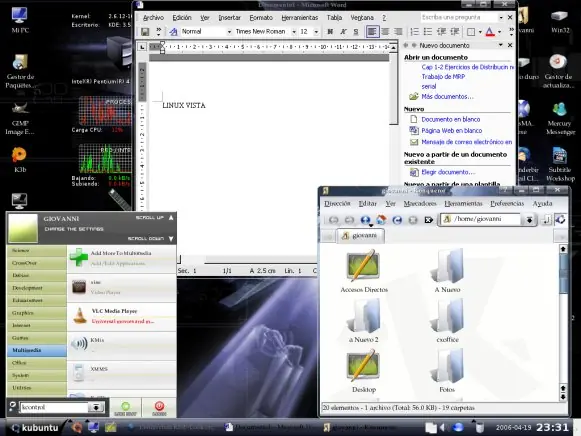Click the font color A icon

(x=490, y=32)
